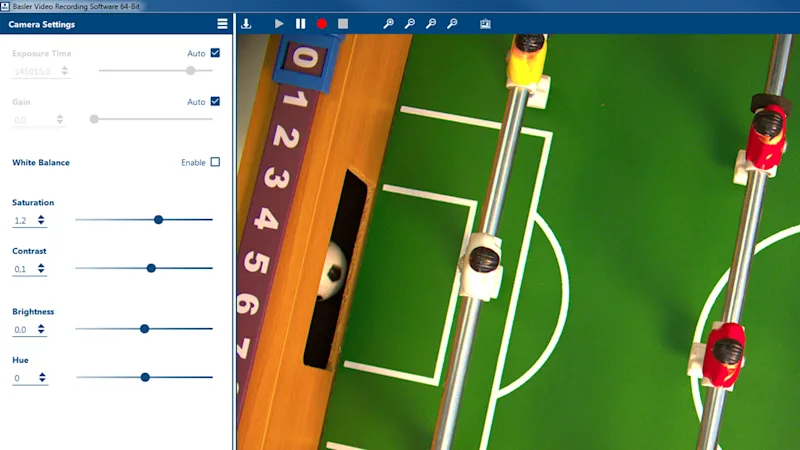This screenshot has height=450, width=800.
Task: Click the Saturation value stepper arrows
Action: pyautogui.click(x=42, y=220)
